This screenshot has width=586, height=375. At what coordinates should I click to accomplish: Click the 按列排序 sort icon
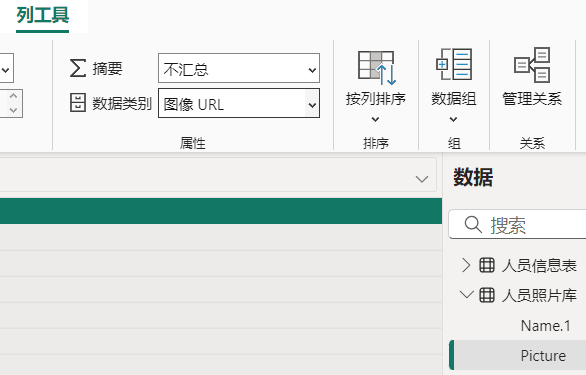click(376, 68)
